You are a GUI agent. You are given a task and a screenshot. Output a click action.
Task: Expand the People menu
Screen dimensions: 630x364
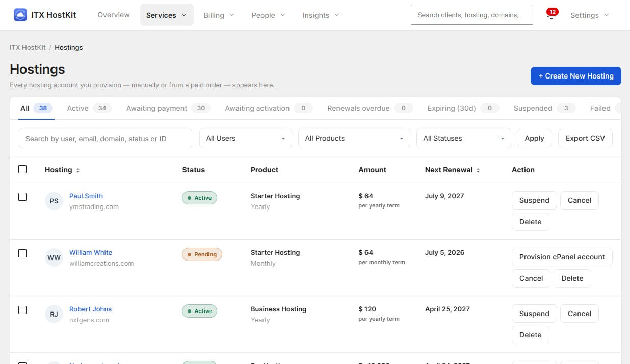click(269, 15)
